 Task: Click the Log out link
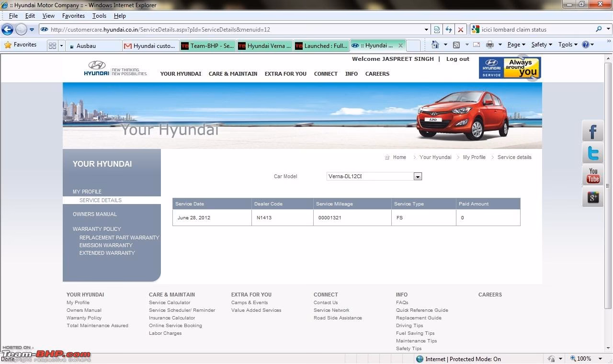tap(457, 58)
